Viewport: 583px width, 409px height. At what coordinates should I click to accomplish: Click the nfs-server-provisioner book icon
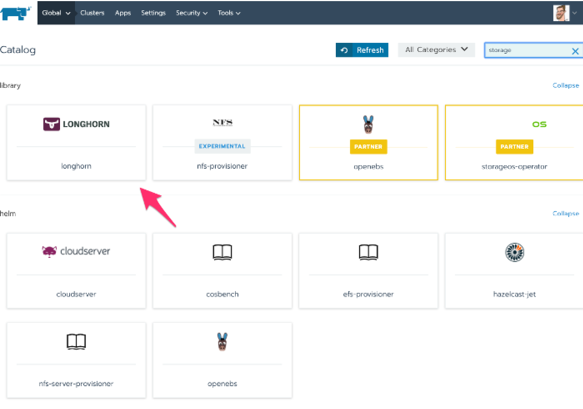coord(76,342)
